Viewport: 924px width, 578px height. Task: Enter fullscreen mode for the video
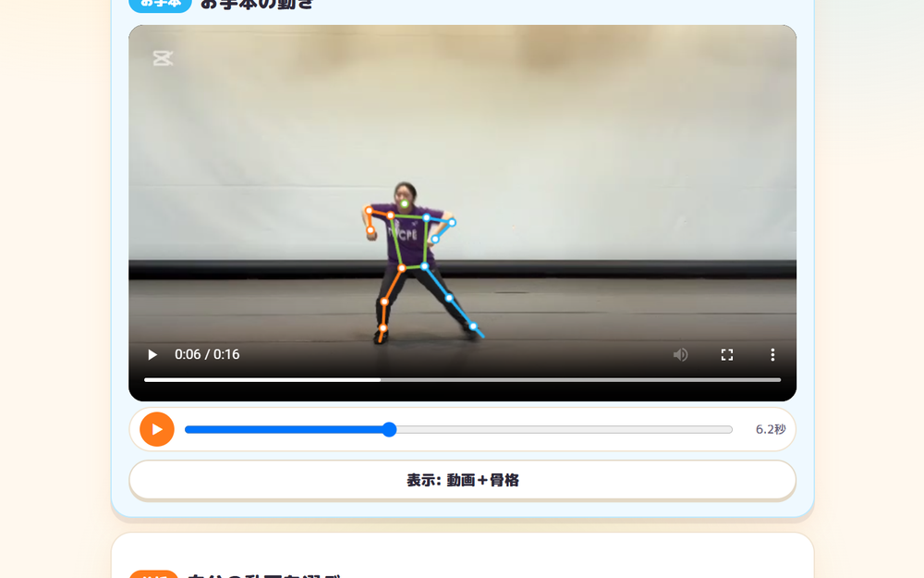click(x=727, y=354)
